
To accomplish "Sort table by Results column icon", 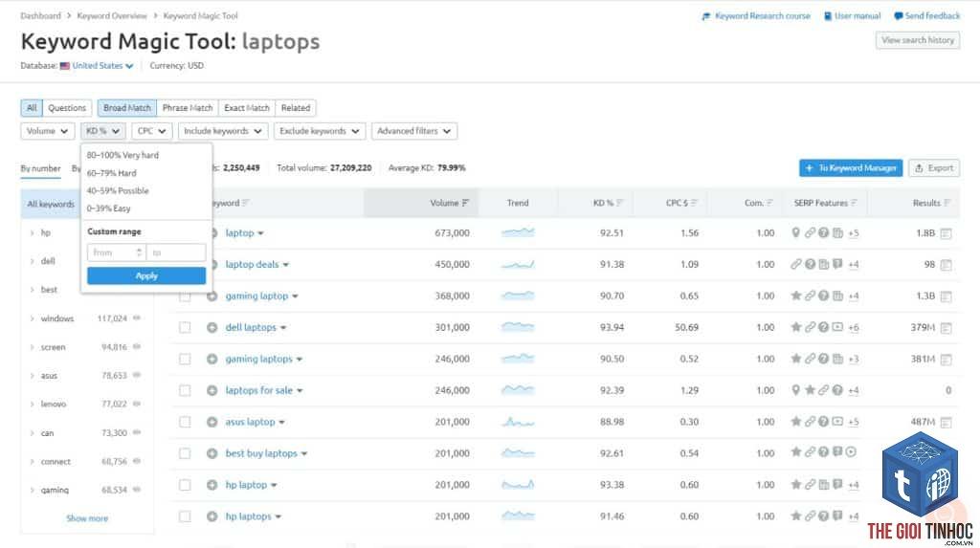I will (947, 203).
